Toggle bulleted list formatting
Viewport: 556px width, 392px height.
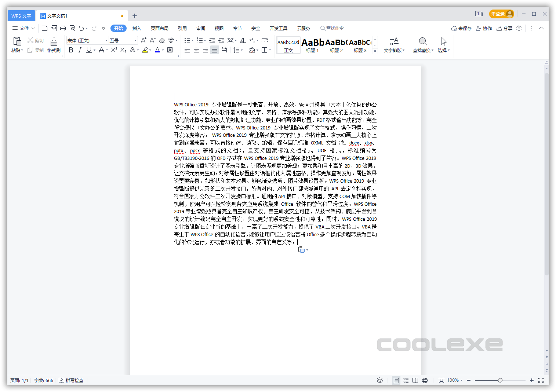click(187, 40)
